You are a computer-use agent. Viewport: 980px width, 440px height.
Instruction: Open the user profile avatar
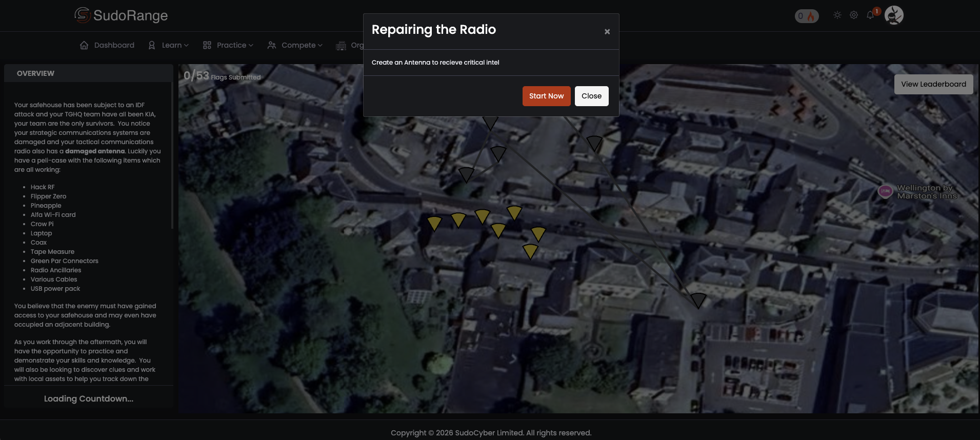[x=894, y=15]
